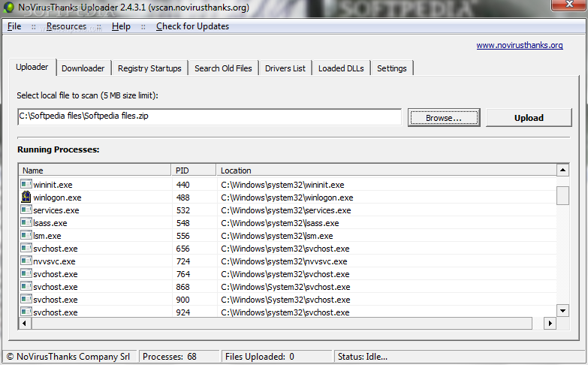The image size is (588, 365).
Task: Open the www.novirusthanks.org link
Action: 520,45
